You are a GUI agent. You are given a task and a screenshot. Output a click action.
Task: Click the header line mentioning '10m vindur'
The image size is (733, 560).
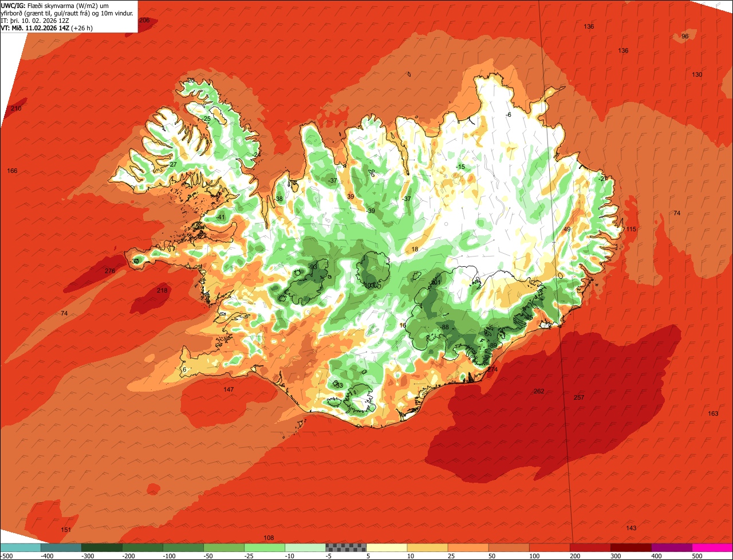[68, 13]
